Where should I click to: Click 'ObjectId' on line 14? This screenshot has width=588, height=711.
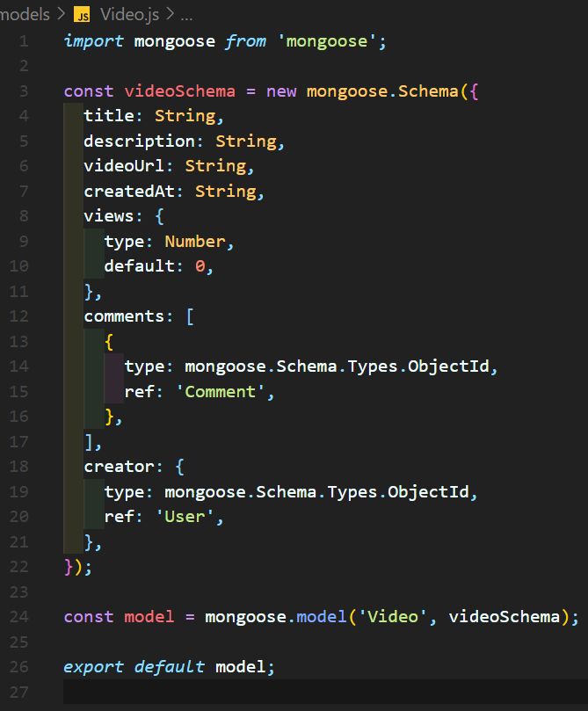(x=448, y=366)
